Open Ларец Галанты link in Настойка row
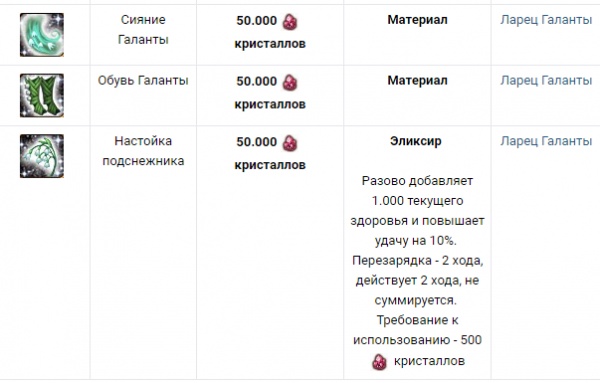The width and height of the screenshot is (600, 383). pos(546,141)
